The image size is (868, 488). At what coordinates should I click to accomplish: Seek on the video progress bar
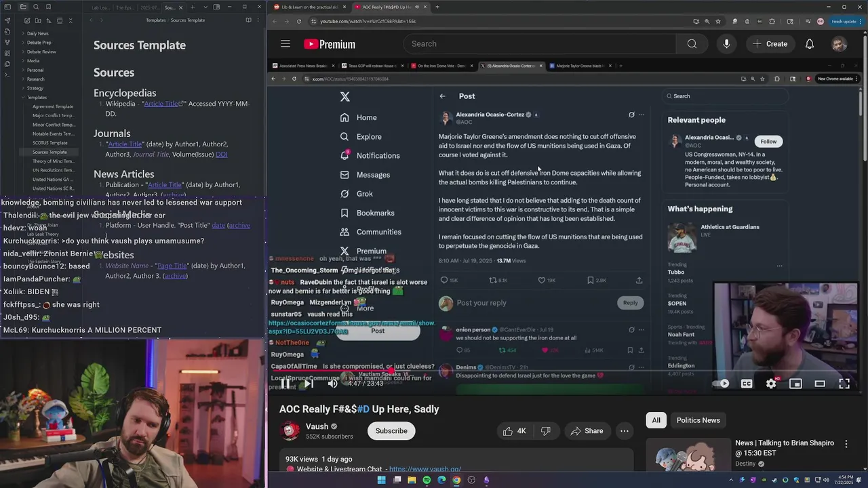565,371
